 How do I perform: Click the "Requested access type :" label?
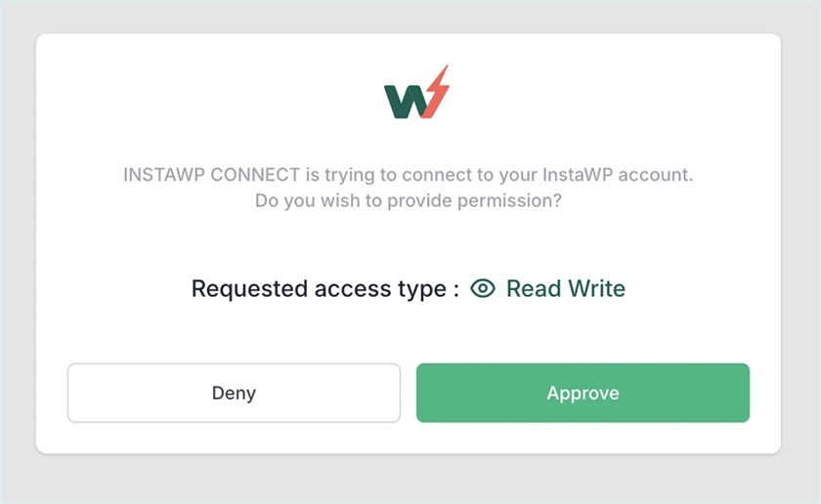(324, 288)
